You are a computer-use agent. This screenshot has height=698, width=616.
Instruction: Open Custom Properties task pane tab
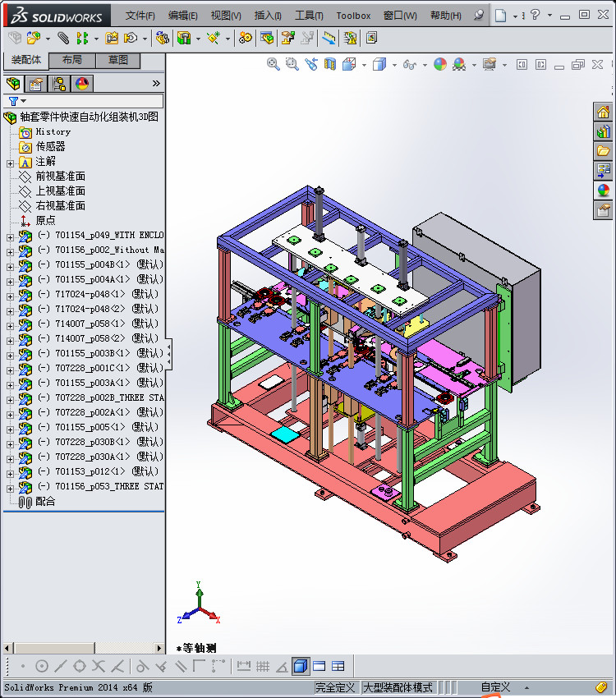click(603, 210)
